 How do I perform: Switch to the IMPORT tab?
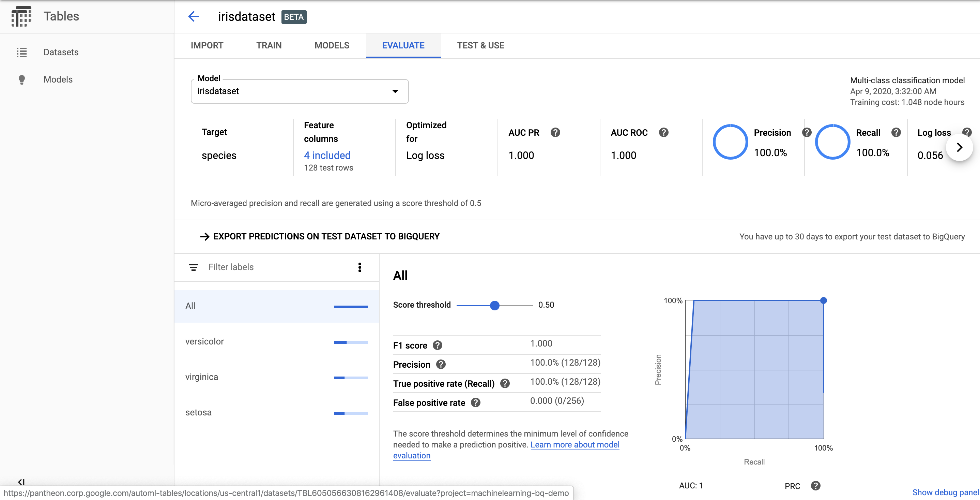[207, 45]
